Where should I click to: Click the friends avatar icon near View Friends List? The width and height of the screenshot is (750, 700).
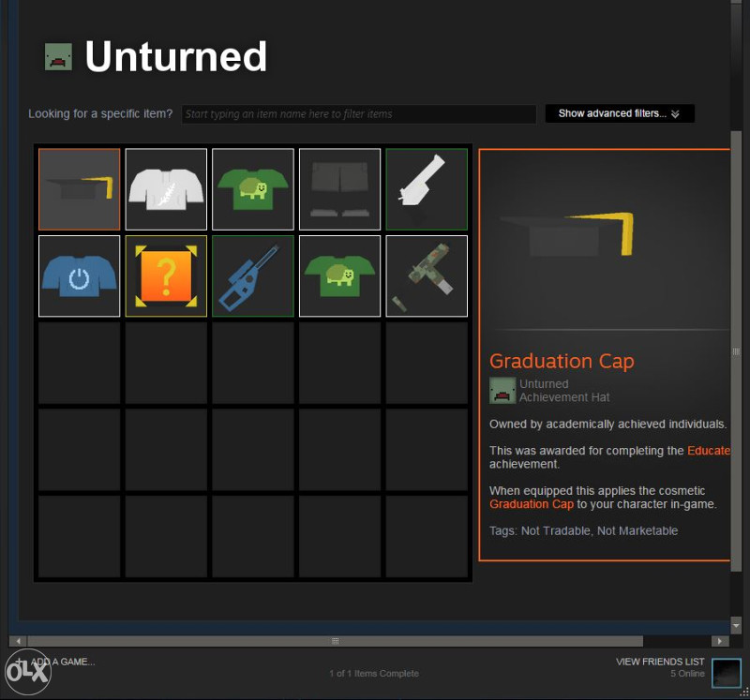726,673
